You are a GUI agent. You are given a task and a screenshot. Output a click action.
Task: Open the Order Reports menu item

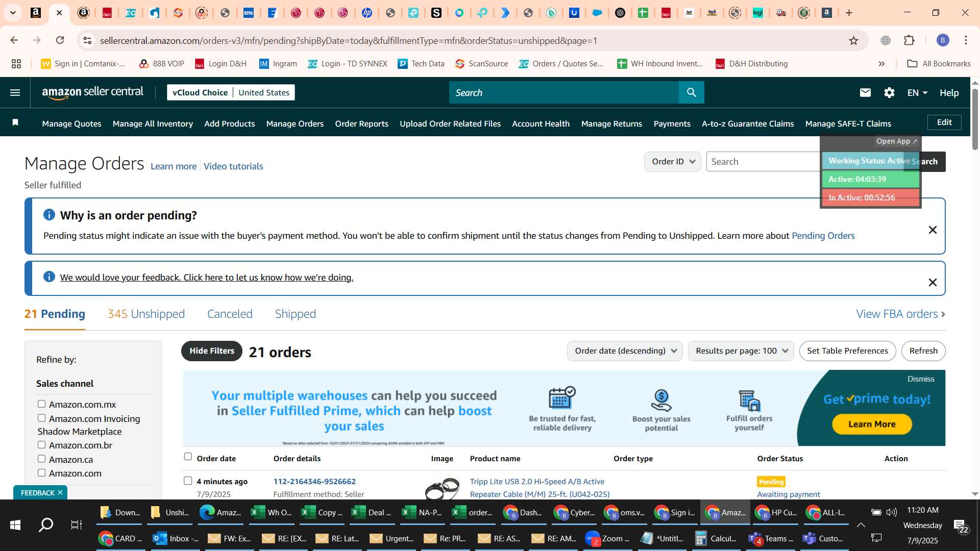click(361, 123)
